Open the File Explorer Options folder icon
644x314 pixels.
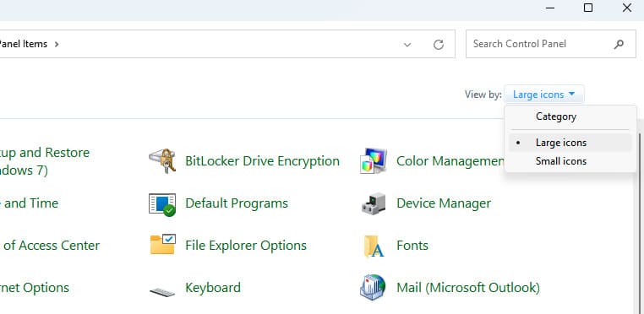point(162,245)
